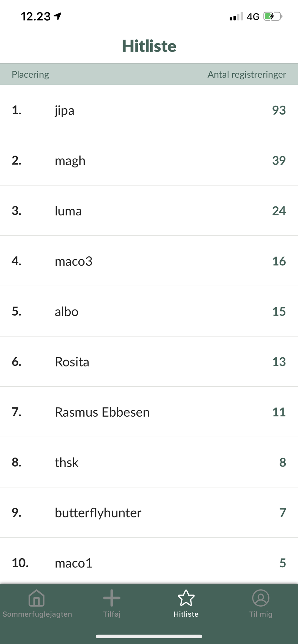
Task: Select Rosita in the ranking
Action: 72,362
